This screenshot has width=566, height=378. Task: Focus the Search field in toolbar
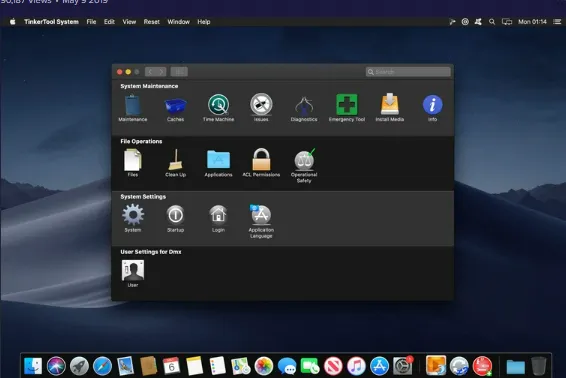(x=408, y=72)
